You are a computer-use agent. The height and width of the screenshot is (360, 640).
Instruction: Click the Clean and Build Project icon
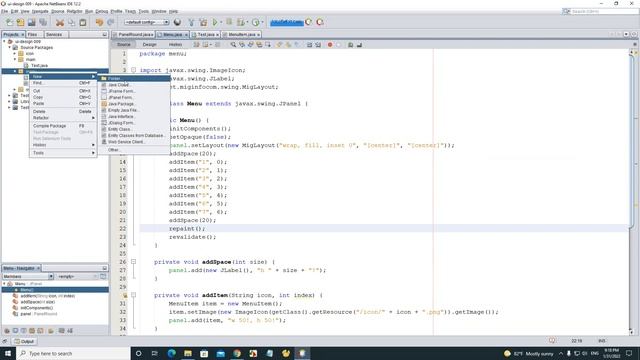coord(203,22)
